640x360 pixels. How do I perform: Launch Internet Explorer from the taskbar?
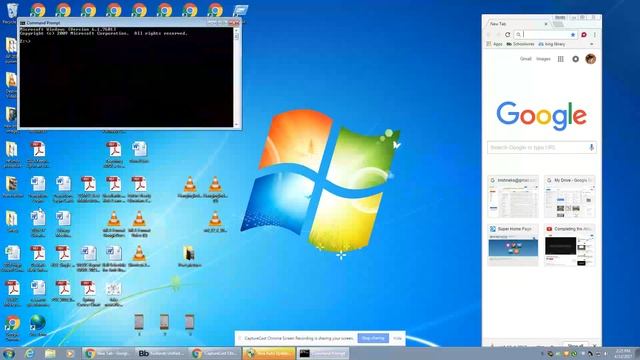click(29, 353)
